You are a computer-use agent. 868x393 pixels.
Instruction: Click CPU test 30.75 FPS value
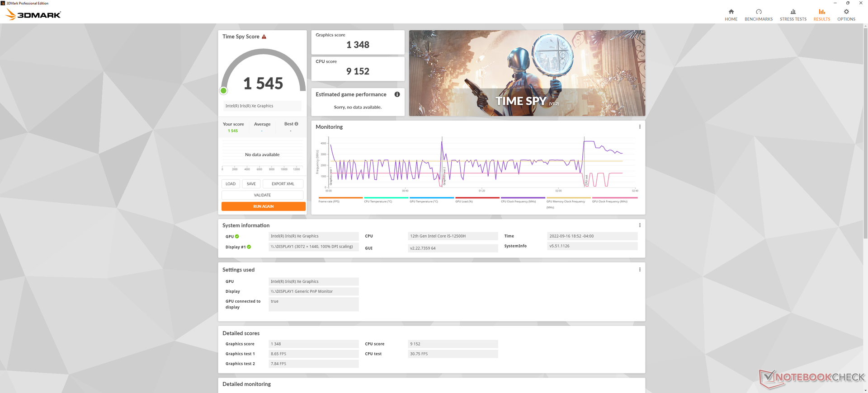click(x=453, y=354)
